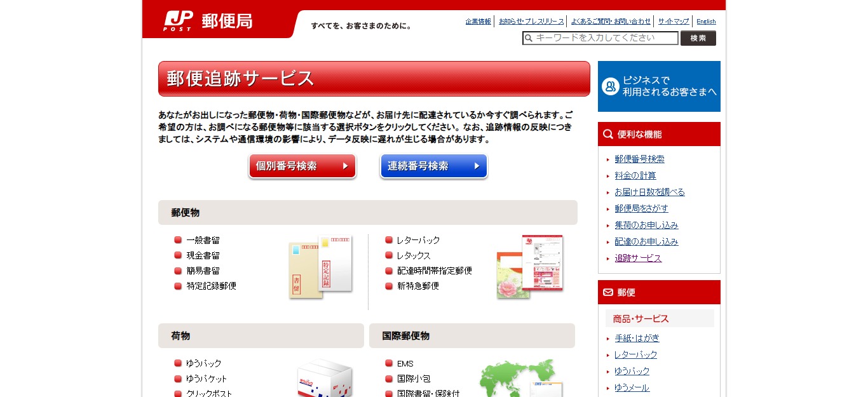Image resolution: width=868 pixels, height=397 pixels.
Task: Select 現金書留 in 郵便物 list
Action: tap(203, 255)
